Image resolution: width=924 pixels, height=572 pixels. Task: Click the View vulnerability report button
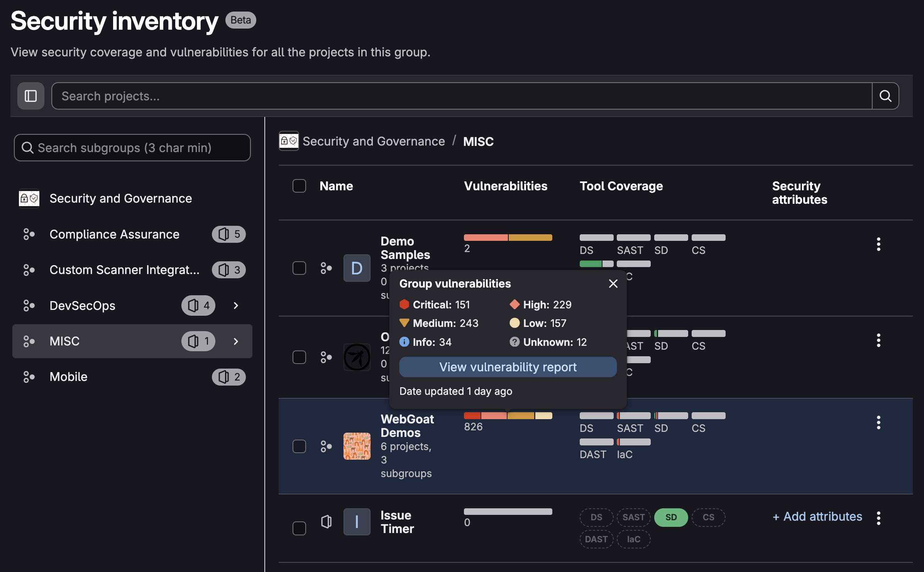(x=508, y=367)
